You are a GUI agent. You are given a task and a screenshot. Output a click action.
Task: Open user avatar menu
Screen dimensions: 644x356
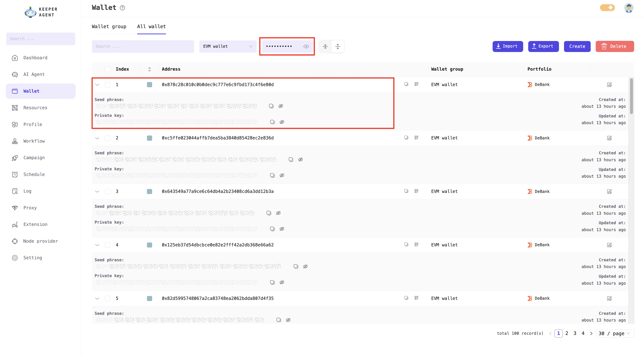629,8
